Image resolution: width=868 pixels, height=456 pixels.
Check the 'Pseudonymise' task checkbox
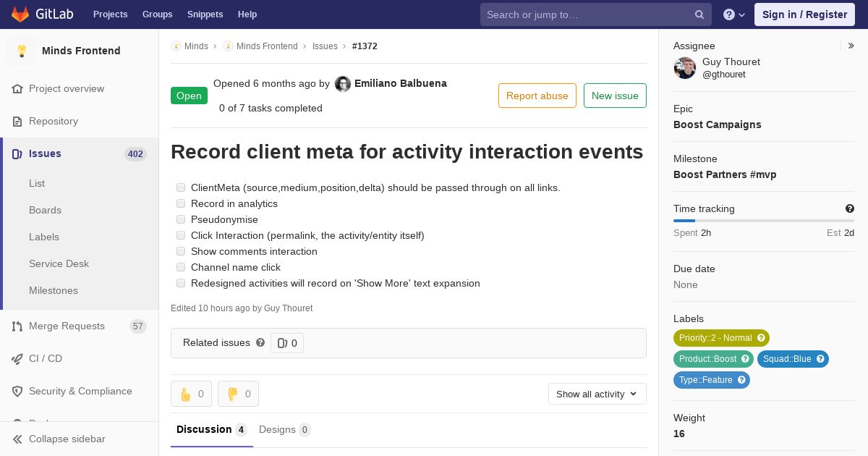[181, 219]
